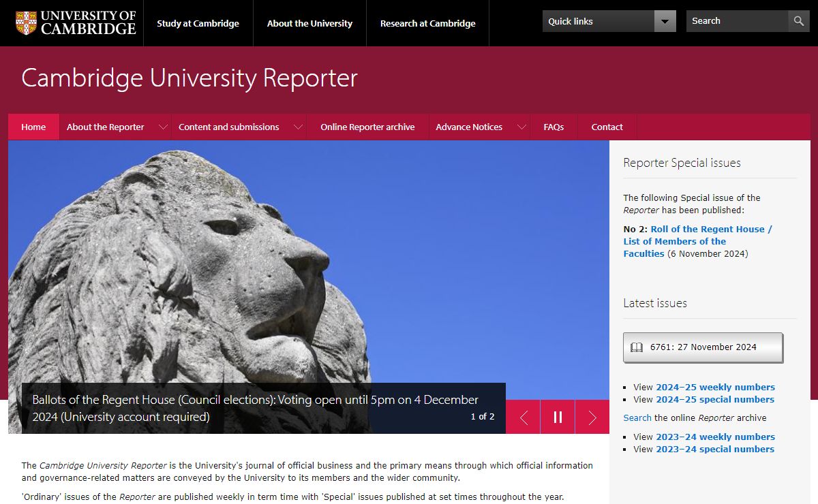Click the Cambridge University Reporter title

190,78
